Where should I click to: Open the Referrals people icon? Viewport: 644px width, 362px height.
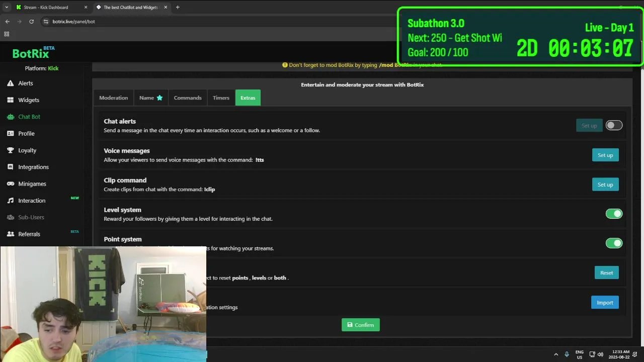point(10,234)
